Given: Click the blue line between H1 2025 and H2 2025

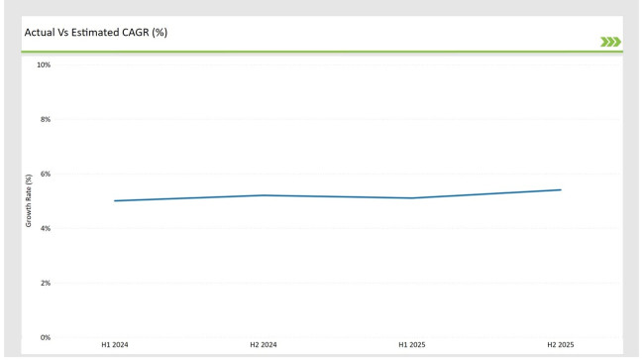Looking at the screenshot, I should [486, 194].
